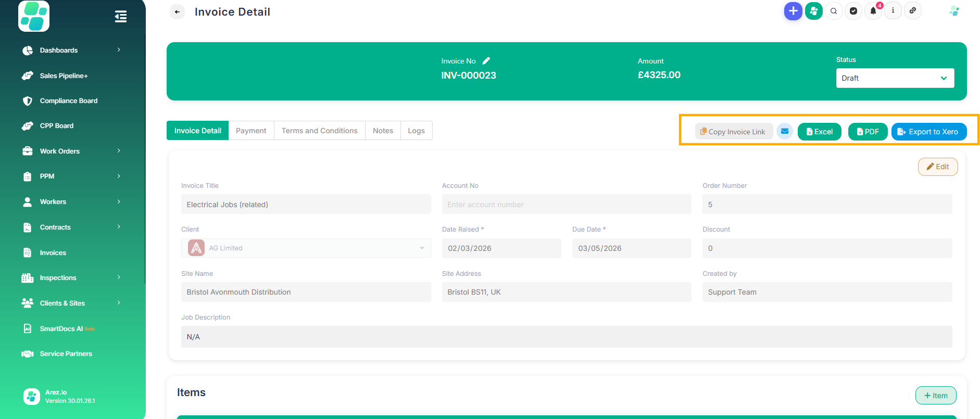Click the Export to Xero button
980x419 pixels.
point(928,132)
